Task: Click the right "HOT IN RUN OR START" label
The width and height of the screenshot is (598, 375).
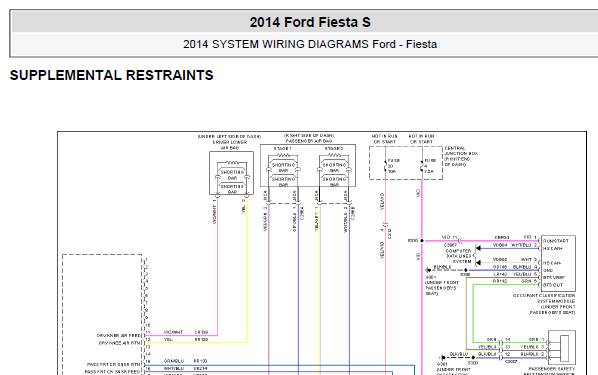Action: click(x=421, y=139)
